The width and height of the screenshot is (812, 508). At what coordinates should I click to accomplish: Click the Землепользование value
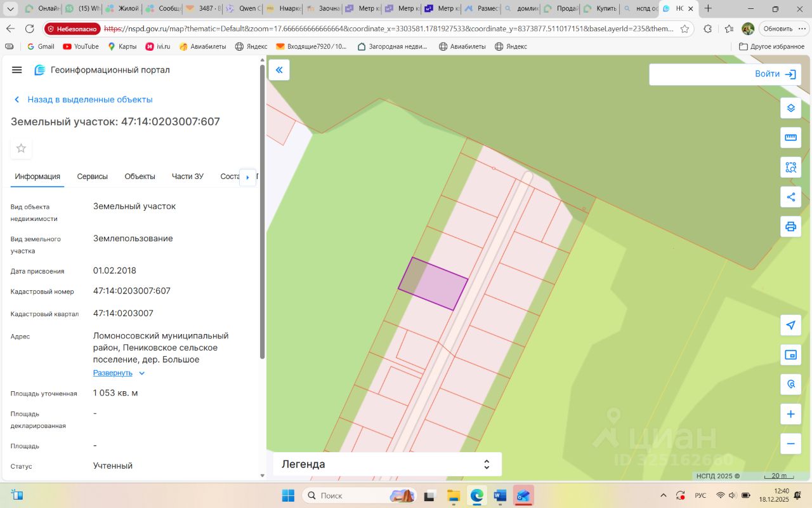click(x=133, y=239)
